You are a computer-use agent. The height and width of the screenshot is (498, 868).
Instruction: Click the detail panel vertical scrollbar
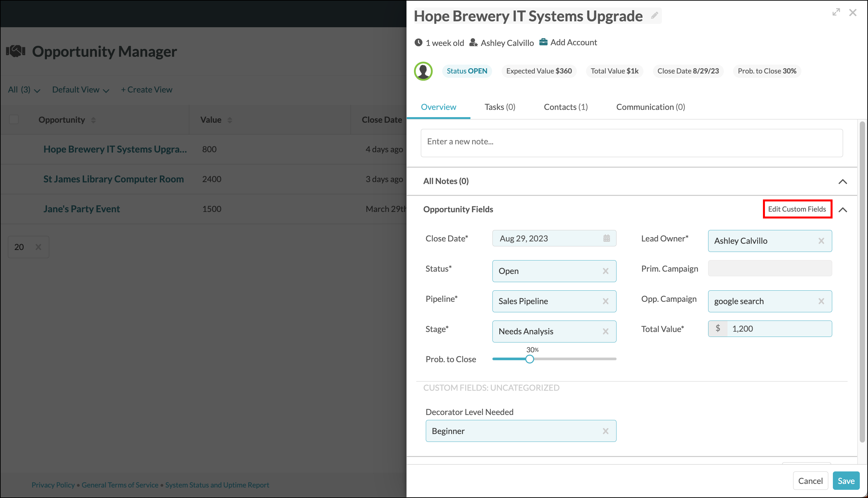[862, 282]
